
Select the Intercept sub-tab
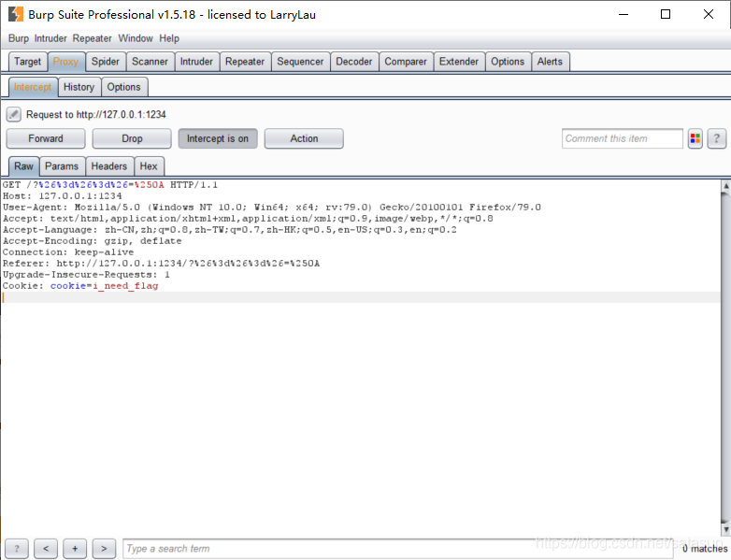pyautogui.click(x=33, y=87)
